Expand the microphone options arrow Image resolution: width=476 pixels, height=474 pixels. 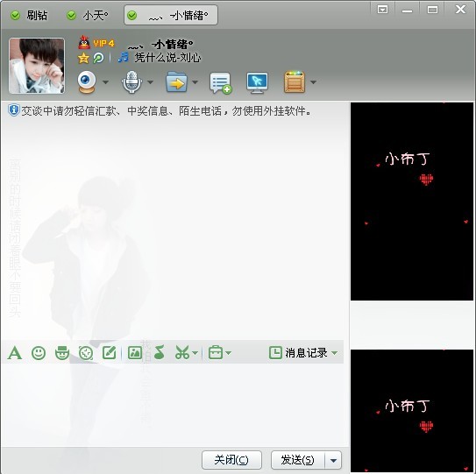pos(150,82)
